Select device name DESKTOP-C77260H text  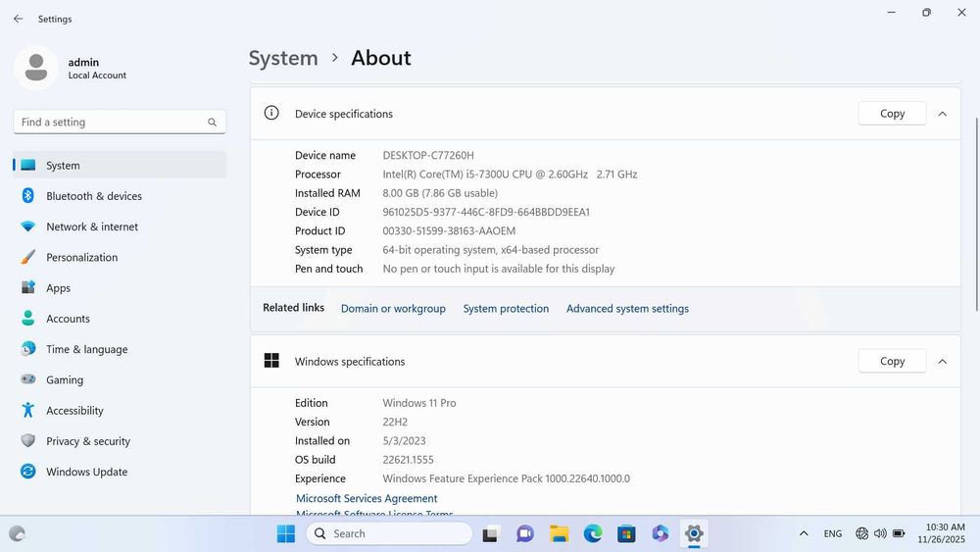[x=428, y=155]
